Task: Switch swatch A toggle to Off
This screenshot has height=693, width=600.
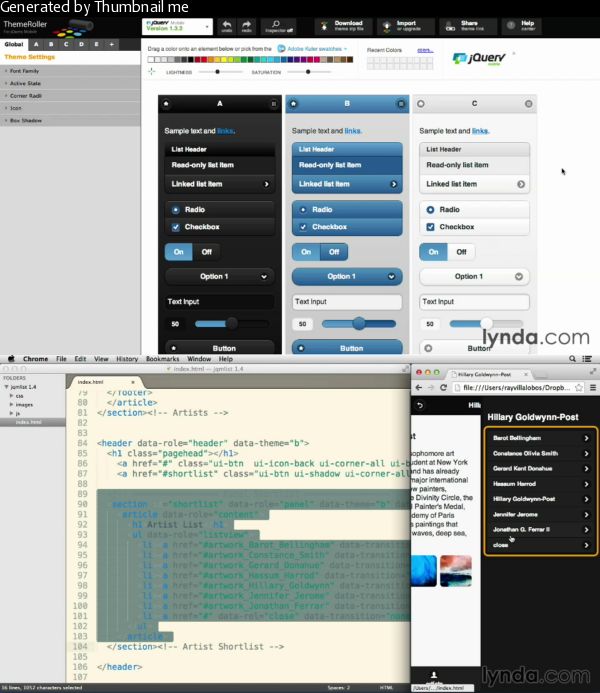Action: [x=206, y=252]
